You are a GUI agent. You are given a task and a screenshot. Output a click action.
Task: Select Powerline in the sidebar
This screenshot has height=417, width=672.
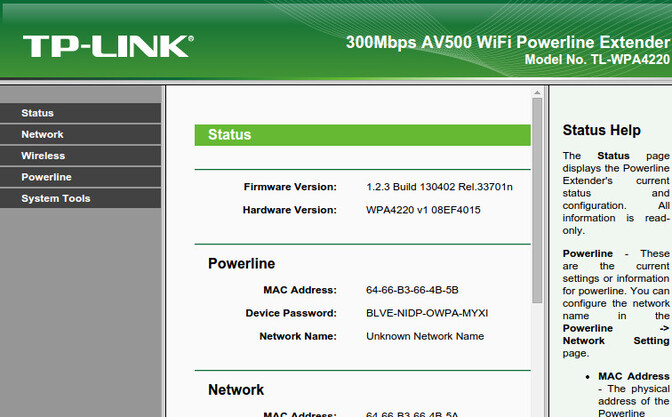(x=46, y=177)
